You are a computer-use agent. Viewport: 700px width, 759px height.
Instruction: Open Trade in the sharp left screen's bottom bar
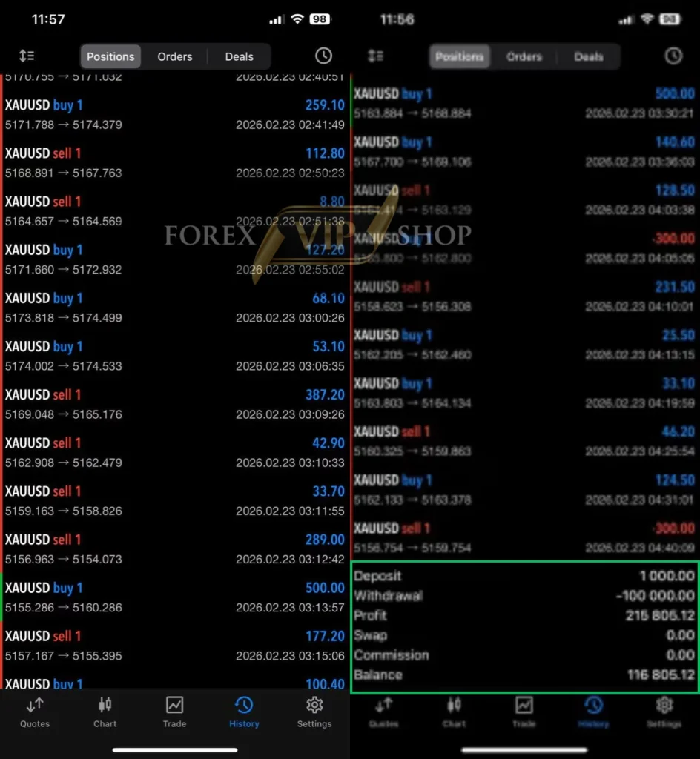(175, 712)
